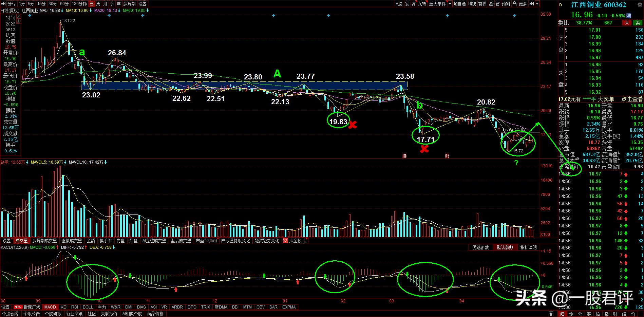Toggle the 复权 price adjustment
Screen dimensions: 644x317
pyautogui.click(x=482, y=4)
